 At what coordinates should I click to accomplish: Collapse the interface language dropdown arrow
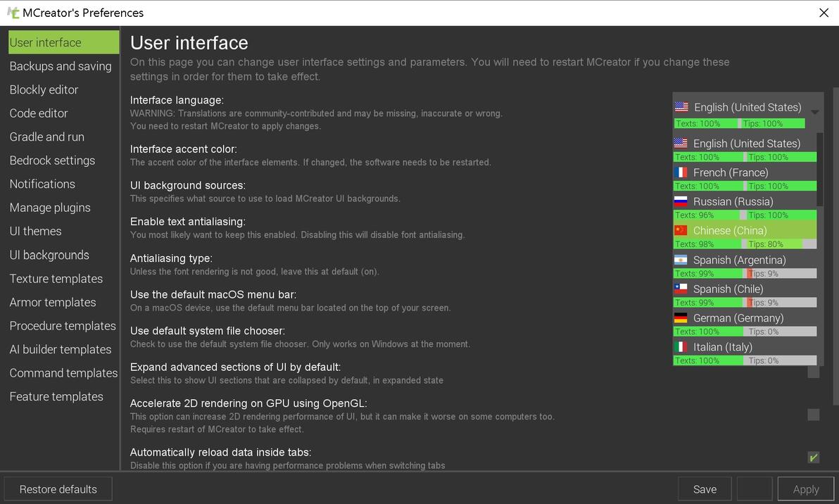pyautogui.click(x=814, y=112)
